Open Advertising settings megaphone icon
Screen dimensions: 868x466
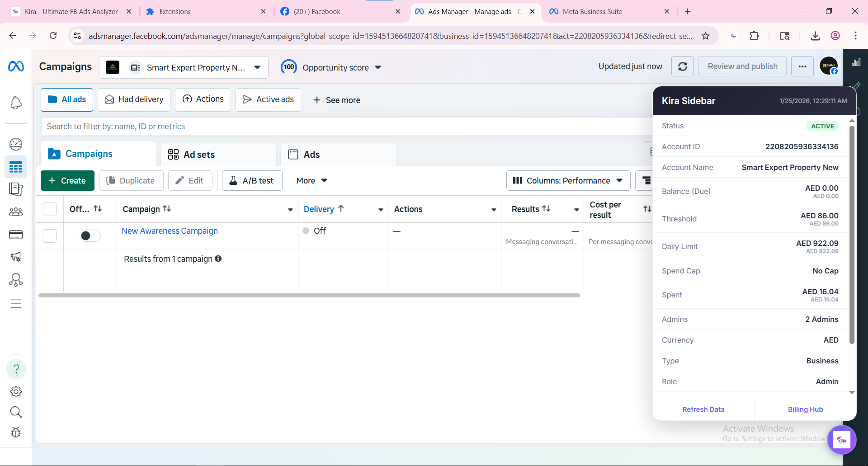tap(16, 257)
